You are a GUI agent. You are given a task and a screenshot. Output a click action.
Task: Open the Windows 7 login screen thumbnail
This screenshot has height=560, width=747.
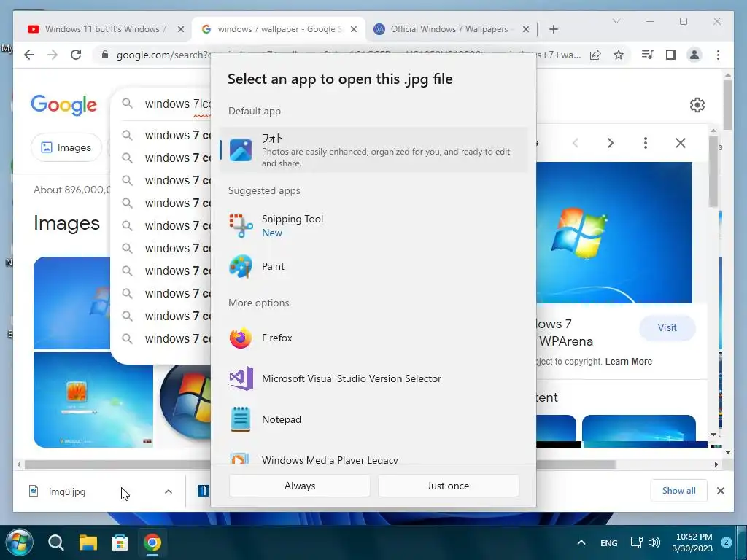(93, 400)
